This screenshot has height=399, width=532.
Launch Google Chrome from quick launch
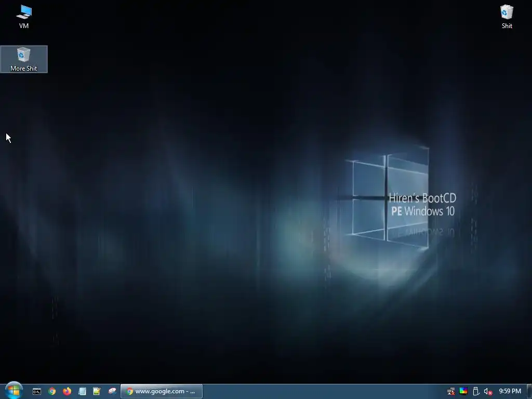click(x=52, y=392)
